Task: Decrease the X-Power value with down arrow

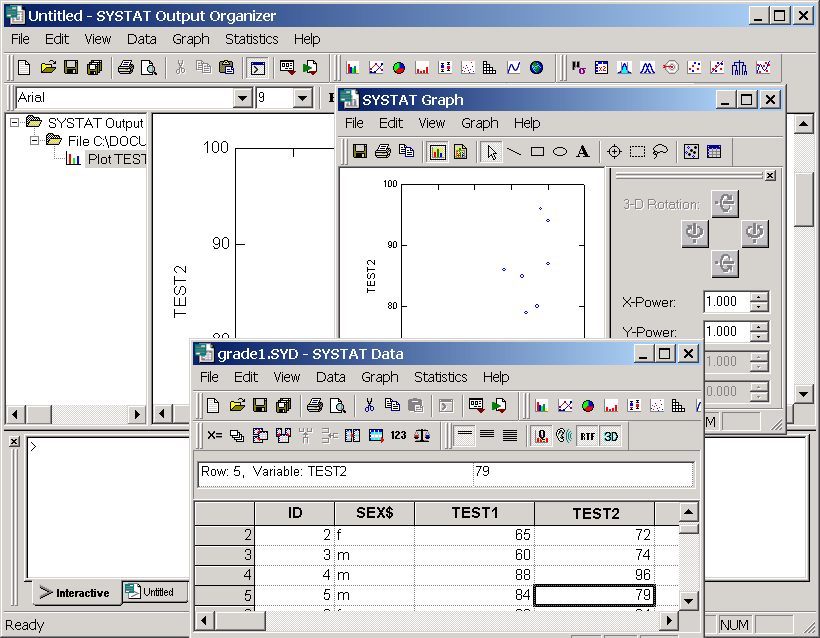Action: pos(759,307)
